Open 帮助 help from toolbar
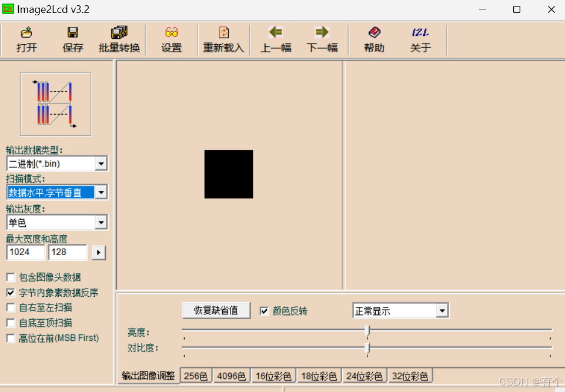Image resolution: width=565 pixels, height=392 pixels. [x=375, y=39]
